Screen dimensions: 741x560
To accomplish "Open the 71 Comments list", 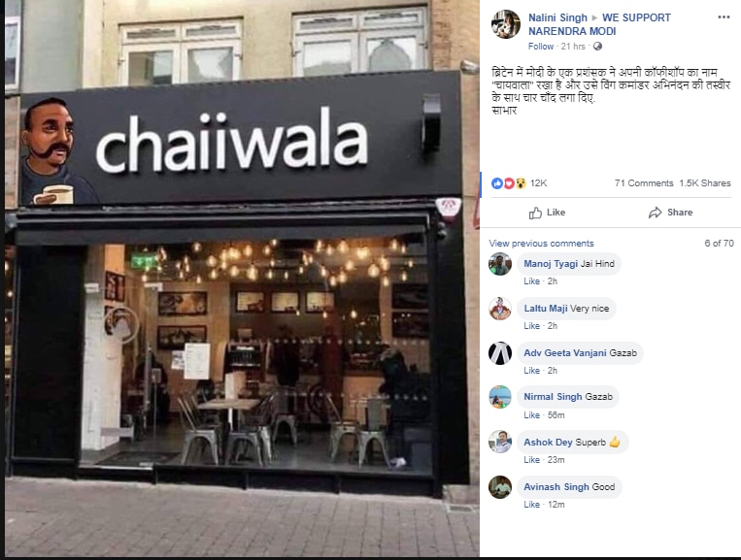I will pos(644,183).
